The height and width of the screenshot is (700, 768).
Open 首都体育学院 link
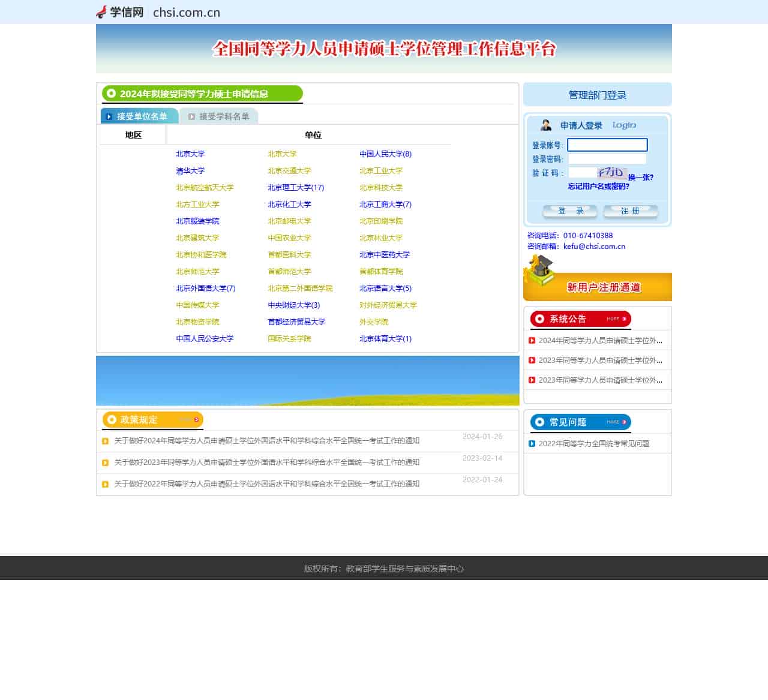point(381,272)
